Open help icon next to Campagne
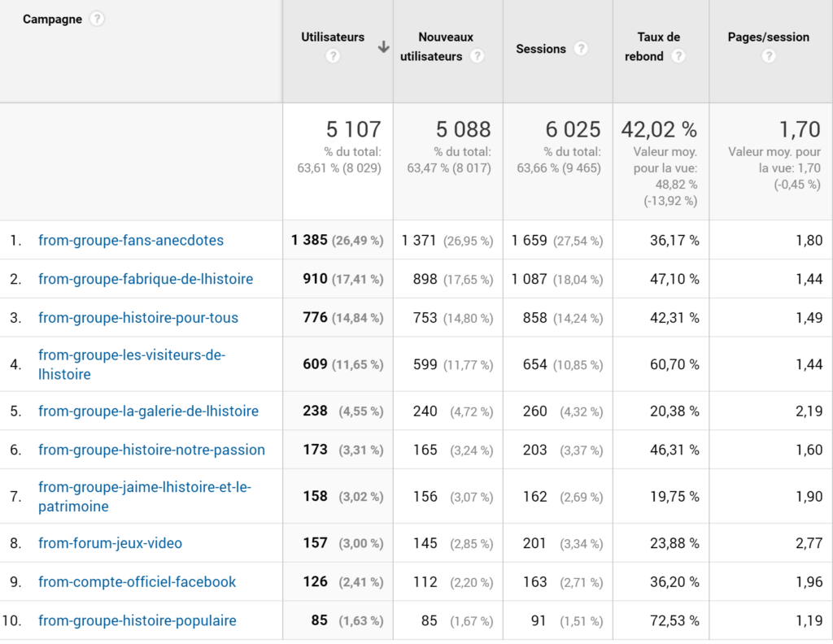Screen dimensions: 833x644 96,20
